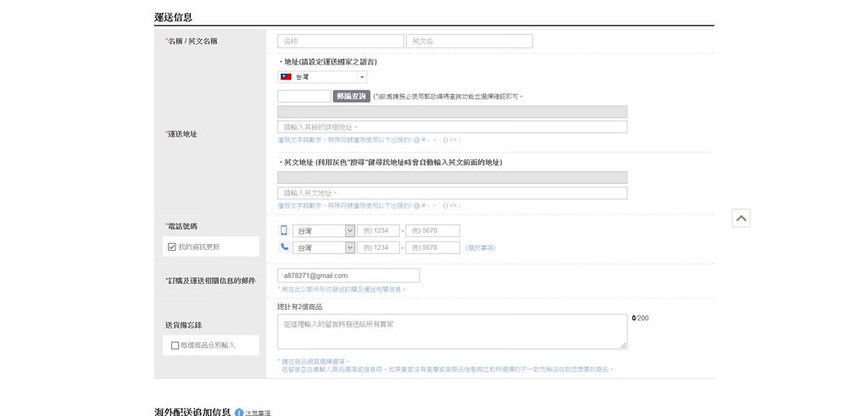Open the 注意事項 link
Screen dimensions: 868x416
258,413
